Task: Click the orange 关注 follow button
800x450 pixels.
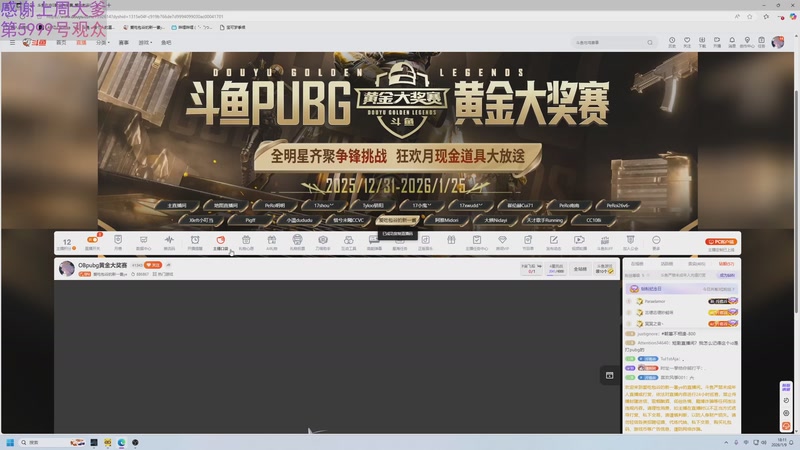Action: [x=153, y=265]
